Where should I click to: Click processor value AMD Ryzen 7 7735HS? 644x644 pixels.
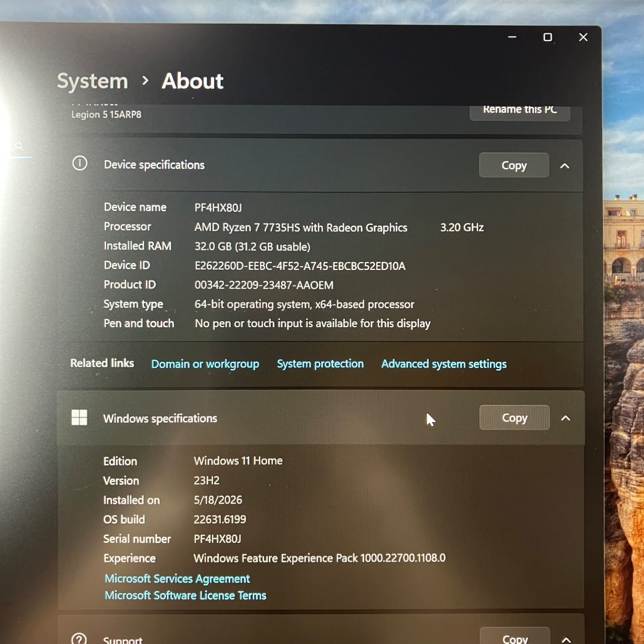pyautogui.click(x=301, y=228)
